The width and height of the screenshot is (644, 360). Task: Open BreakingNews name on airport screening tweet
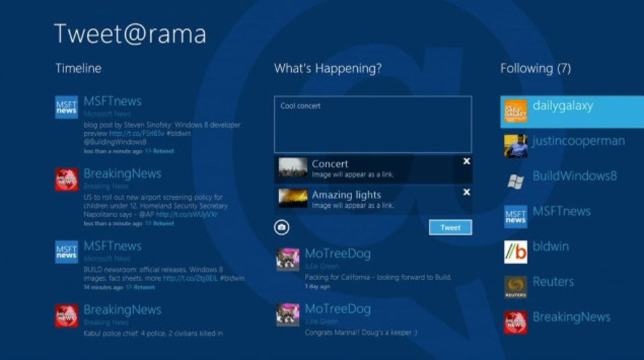tap(123, 174)
